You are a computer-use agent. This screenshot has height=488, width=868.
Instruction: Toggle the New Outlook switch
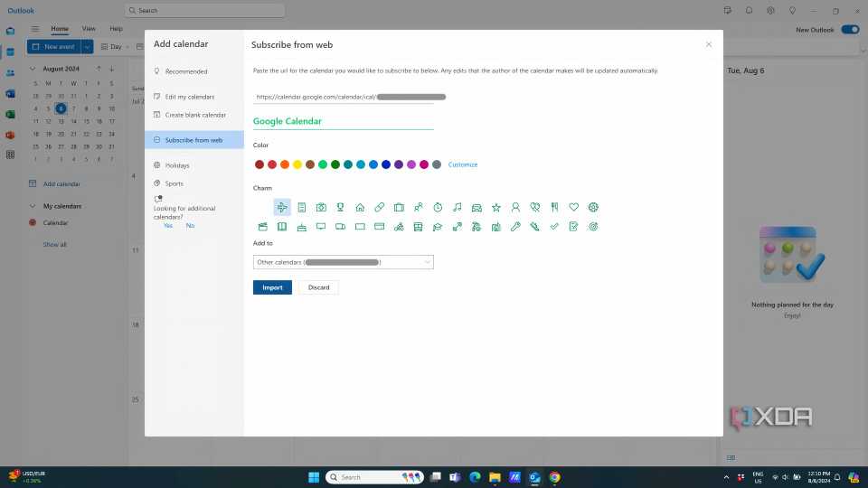pyautogui.click(x=849, y=30)
